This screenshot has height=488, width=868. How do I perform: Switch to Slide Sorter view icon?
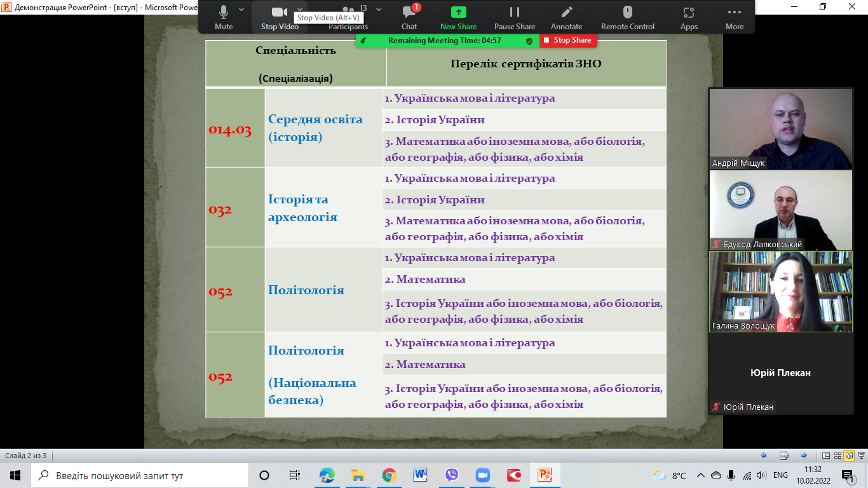837,456
